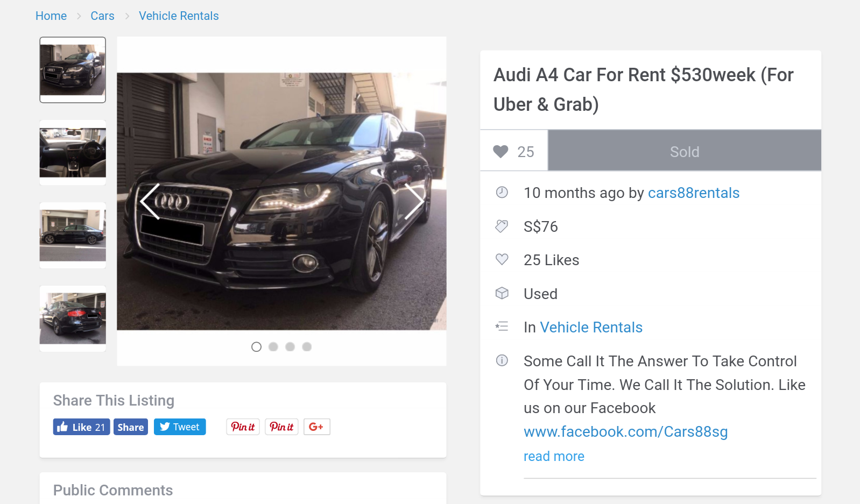View the rear tail-light thumbnail photo
Screen dimensions: 860x504
tap(73, 318)
